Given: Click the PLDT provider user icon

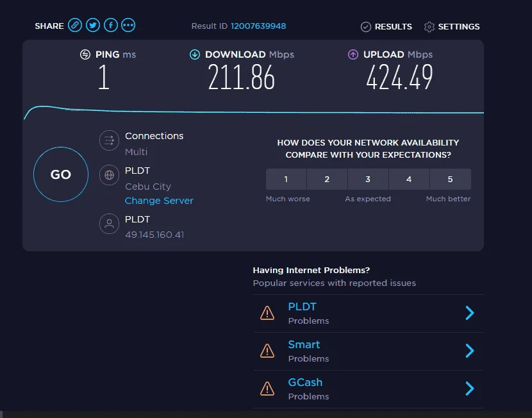Looking at the screenshot, I should [x=109, y=224].
